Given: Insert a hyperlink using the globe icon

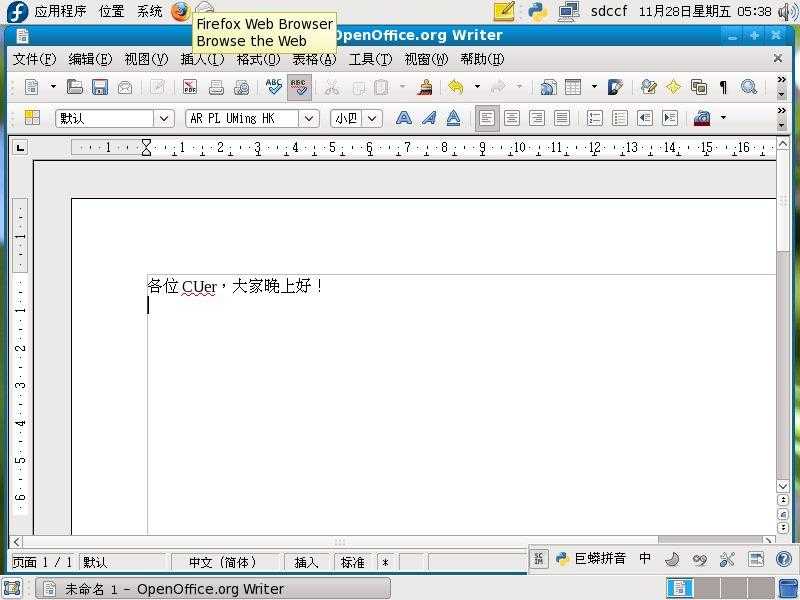Looking at the screenshot, I should pos(548,87).
